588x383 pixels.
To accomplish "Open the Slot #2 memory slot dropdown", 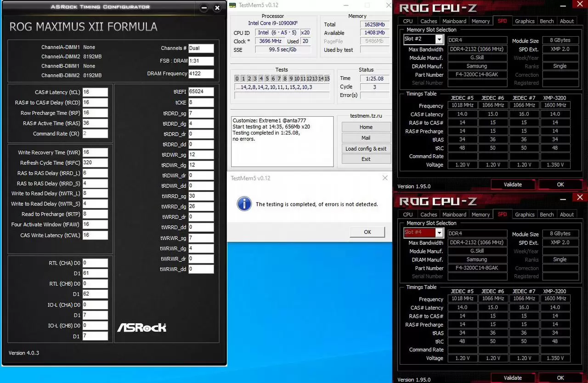I will pyautogui.click(x=439, y=39).
